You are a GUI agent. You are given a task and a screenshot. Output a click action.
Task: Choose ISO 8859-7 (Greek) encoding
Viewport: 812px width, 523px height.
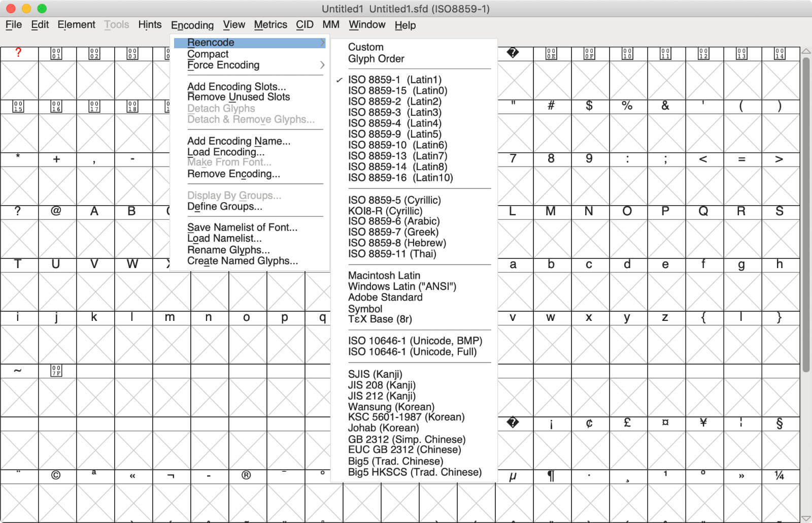point(393,232)
